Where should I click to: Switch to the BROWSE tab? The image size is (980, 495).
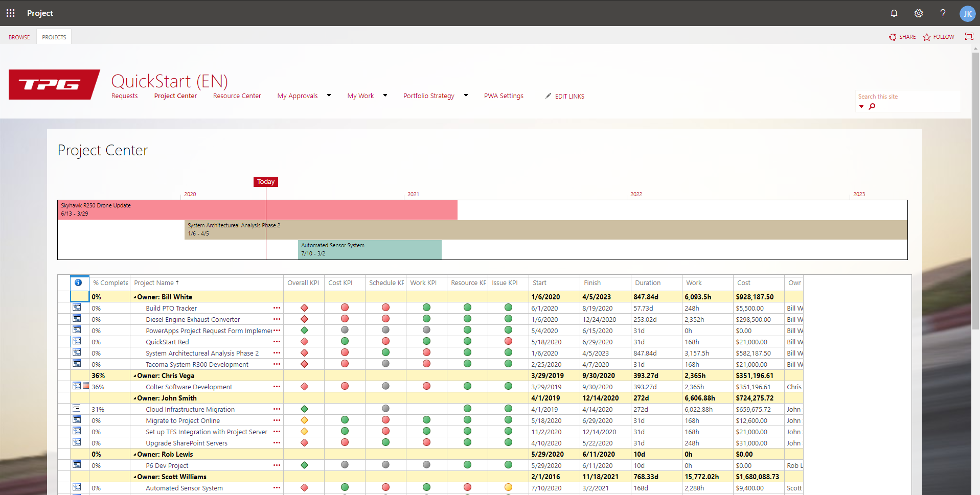click(x=19, y=36)
